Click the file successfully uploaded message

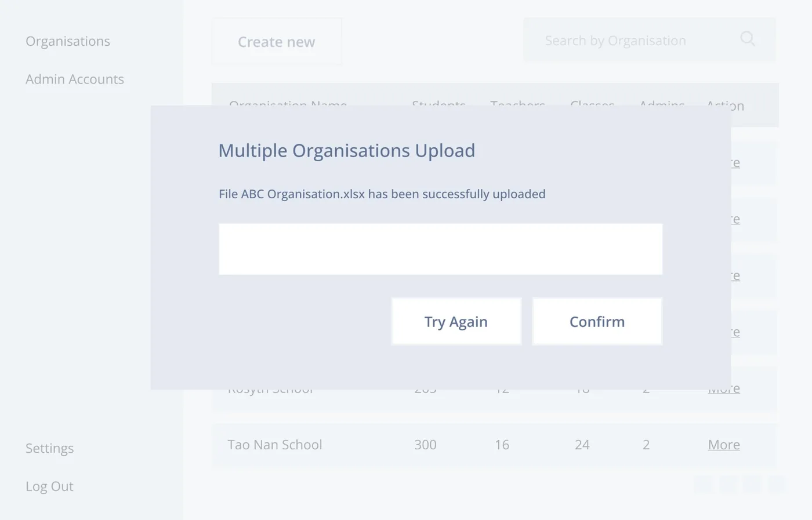click(x=382, y=194)
